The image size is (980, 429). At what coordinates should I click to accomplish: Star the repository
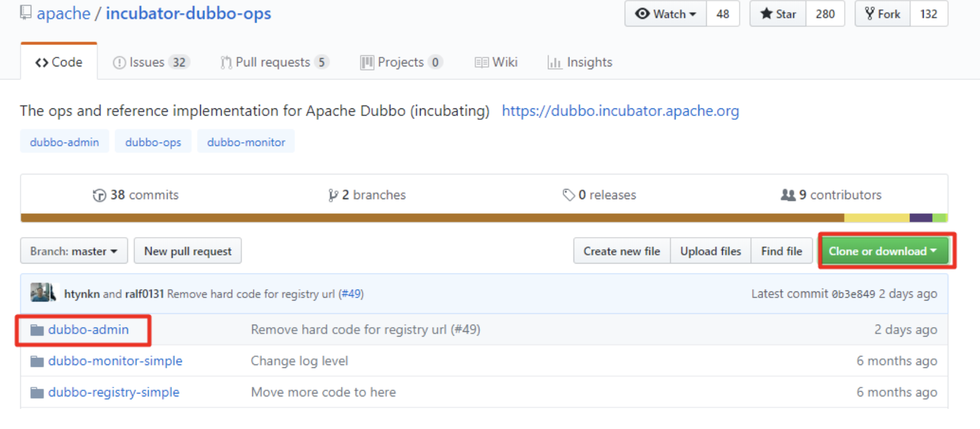(x=778, y=14)
